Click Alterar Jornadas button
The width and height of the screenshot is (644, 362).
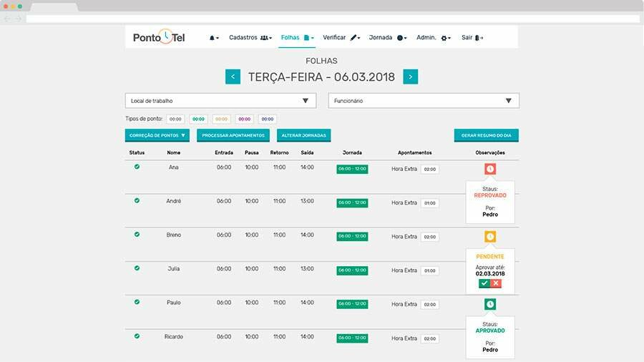[x=303, y=135]
